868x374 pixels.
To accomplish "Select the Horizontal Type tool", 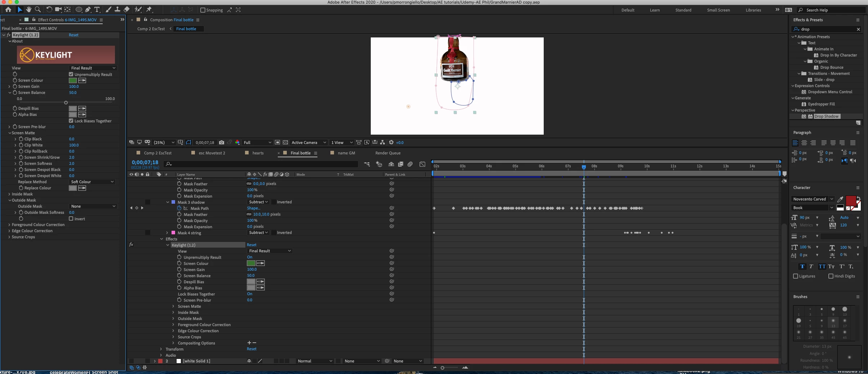I will [x=97, y=10].
